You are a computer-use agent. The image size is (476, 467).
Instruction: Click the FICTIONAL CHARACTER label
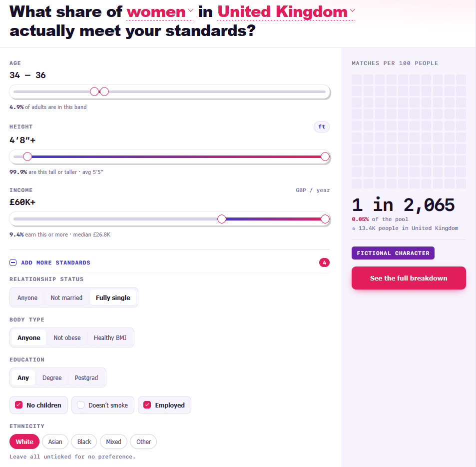393,253
